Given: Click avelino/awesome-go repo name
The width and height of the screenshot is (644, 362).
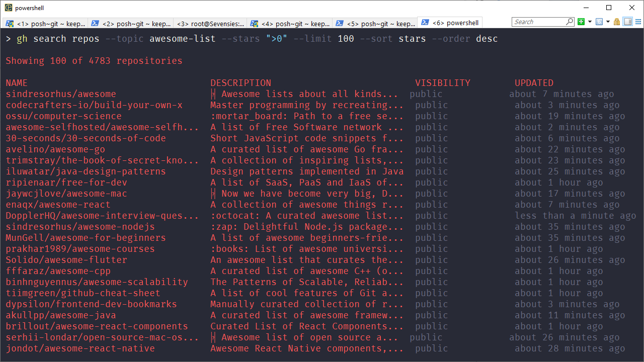Looking at the screenshot, I should coord(55,149).
